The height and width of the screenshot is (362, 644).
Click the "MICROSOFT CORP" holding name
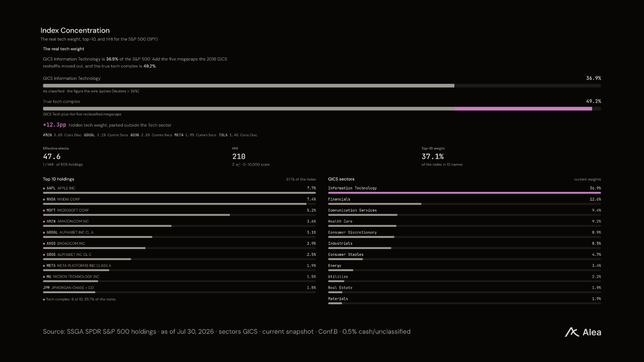73,210
